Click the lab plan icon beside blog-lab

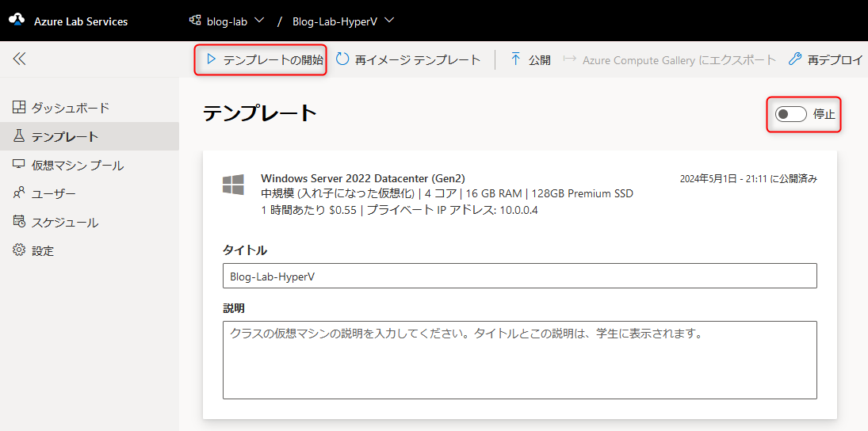click(195, 21)
